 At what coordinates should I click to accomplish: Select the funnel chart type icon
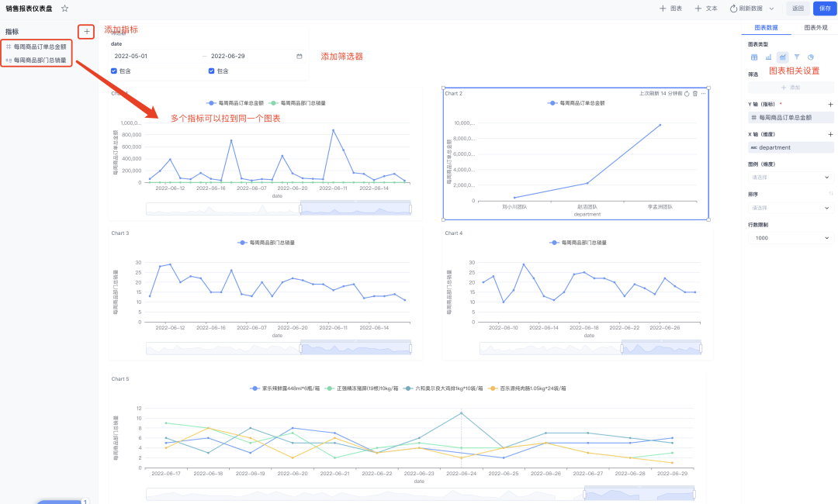pyautogui.click(x=796, y=57)
